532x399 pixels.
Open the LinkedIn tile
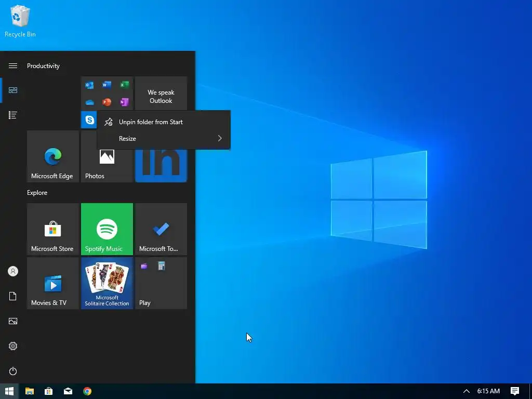161,166
